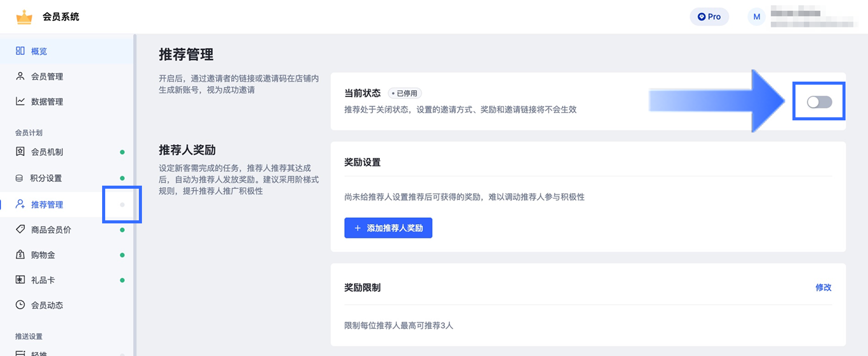This screenshot has width=868, height=356.
Task: Click the 会员动态 clock icon
Action: (20, 304)
